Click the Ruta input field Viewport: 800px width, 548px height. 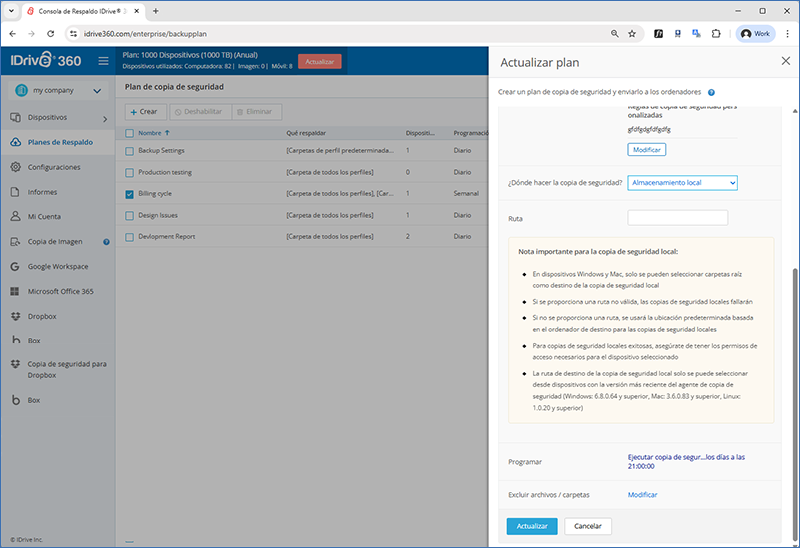[677, 217]
